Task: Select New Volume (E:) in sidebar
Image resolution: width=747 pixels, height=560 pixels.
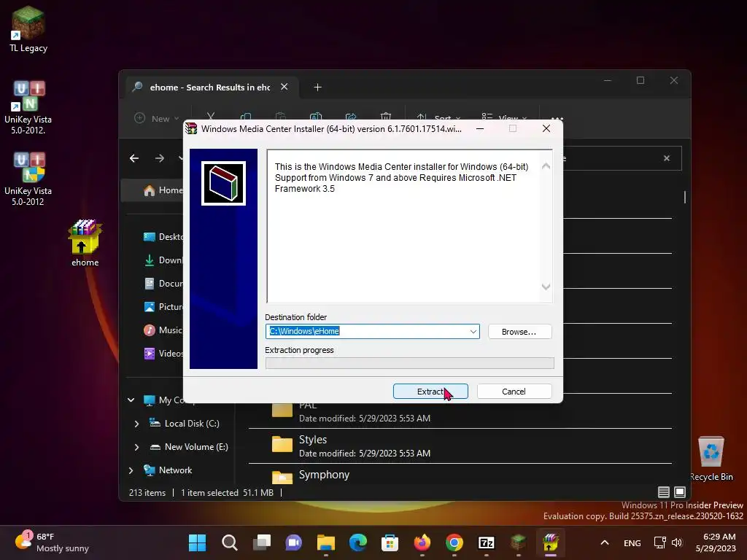Action: [x=189, y=447]
